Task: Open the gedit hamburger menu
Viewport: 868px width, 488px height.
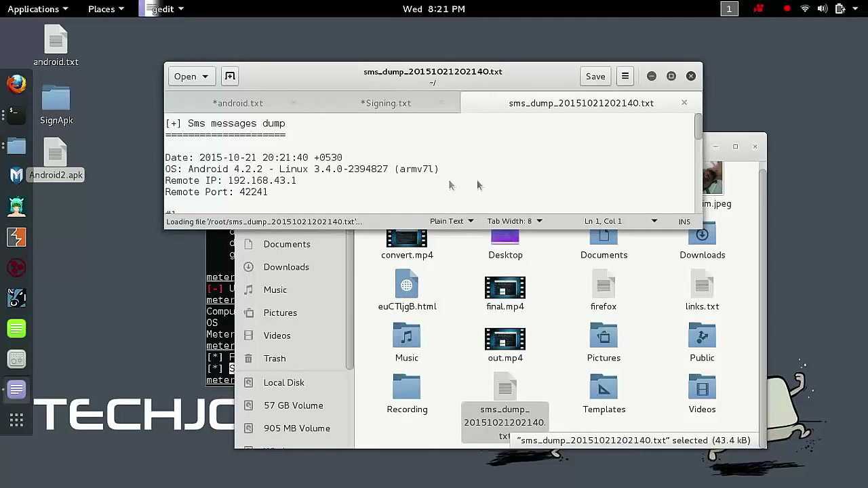Action: 625,76
